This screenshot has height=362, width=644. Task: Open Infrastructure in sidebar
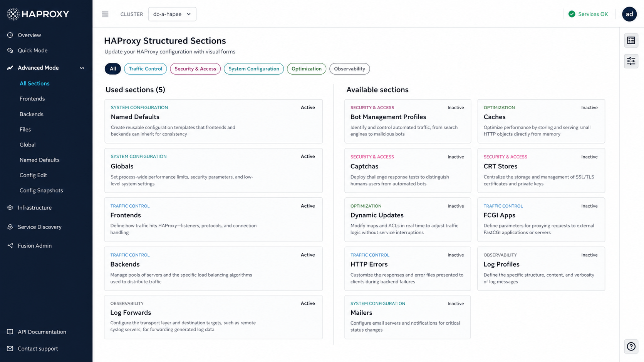click(x=35, y=208)
